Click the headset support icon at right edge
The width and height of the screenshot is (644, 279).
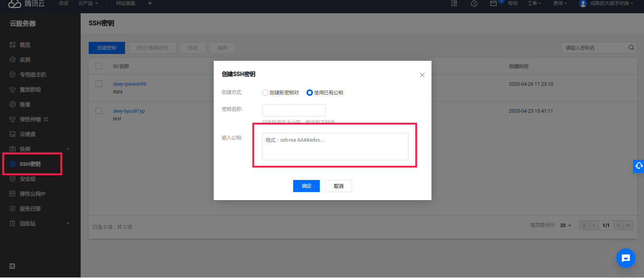tap(639, 166)
